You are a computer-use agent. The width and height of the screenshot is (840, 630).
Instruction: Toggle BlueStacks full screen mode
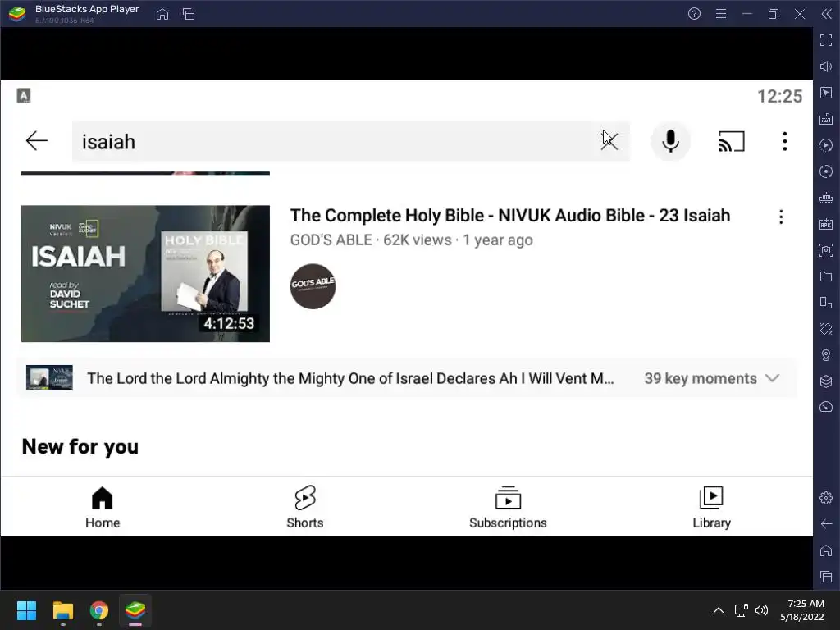click(826, 40)
